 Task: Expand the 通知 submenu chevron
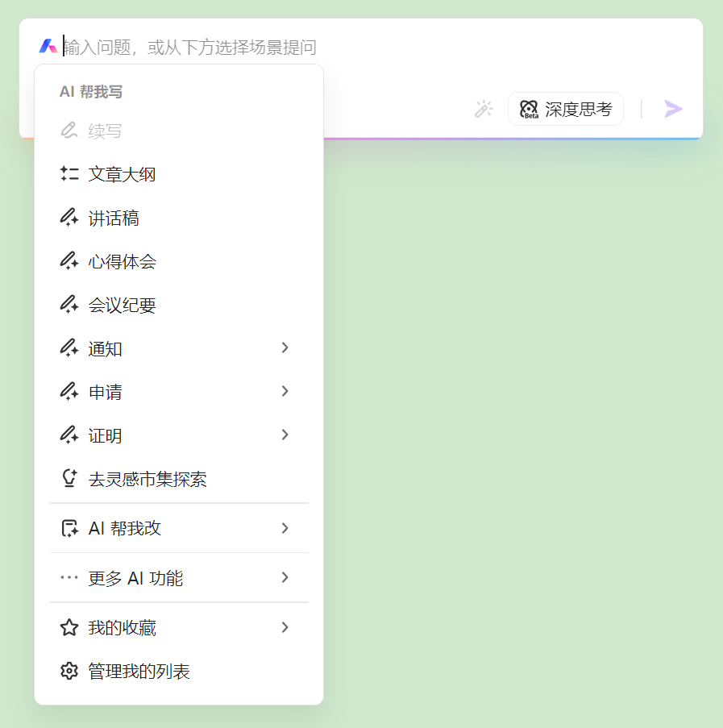tap(285, 347)
